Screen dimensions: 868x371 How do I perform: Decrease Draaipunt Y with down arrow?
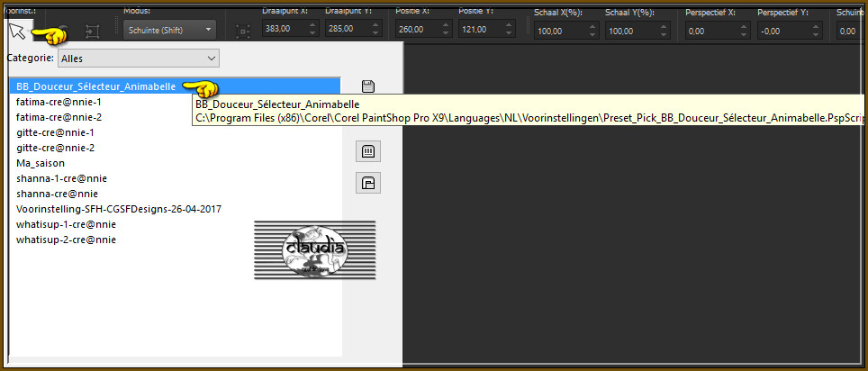(375, 34)
